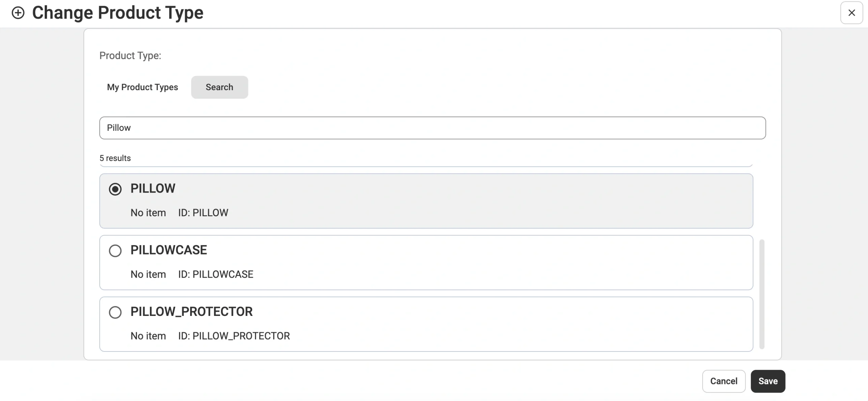Viewport: 868px width, 401px height.
Task: Click the "5 results" count label
Action: 115,158
